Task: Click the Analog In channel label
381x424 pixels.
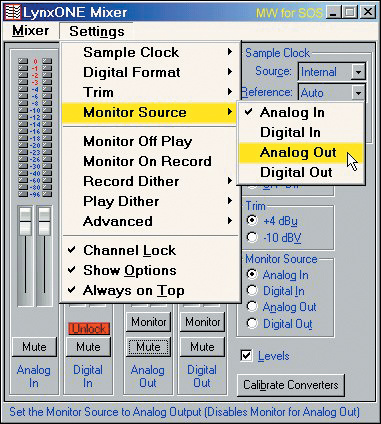Action: click(34, 376)
